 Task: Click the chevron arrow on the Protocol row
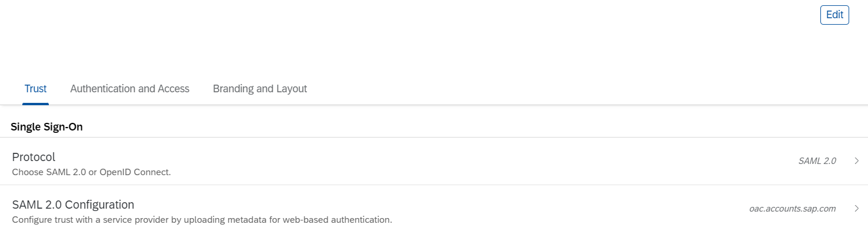click(856, 161)
